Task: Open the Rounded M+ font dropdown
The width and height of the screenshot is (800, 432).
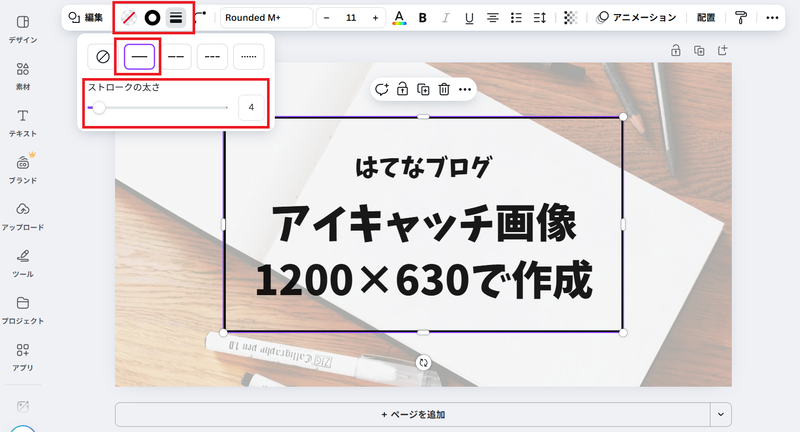Action: coord(266,18)
